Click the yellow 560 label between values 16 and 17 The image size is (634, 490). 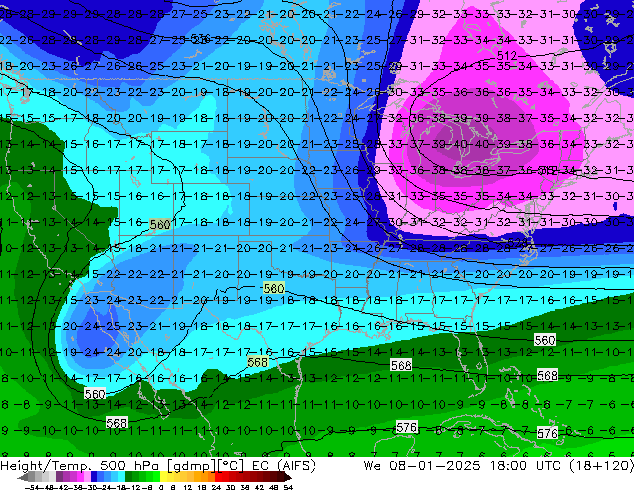point(160,224)
